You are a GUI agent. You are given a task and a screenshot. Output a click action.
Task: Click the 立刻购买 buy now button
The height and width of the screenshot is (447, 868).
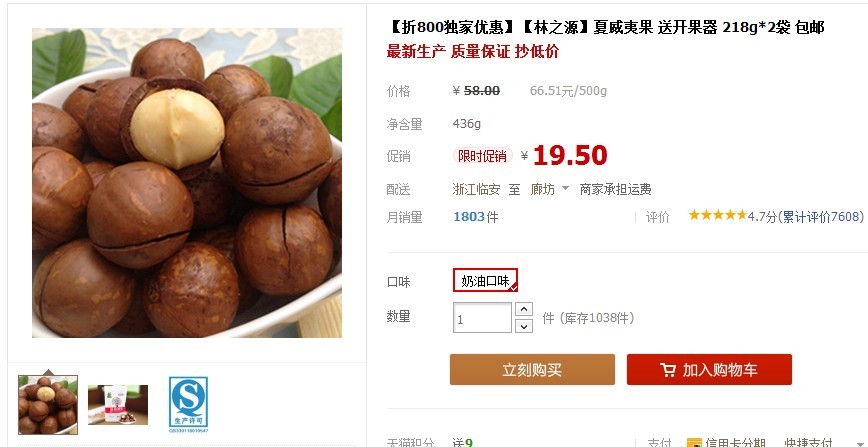[x=532, y=369]
